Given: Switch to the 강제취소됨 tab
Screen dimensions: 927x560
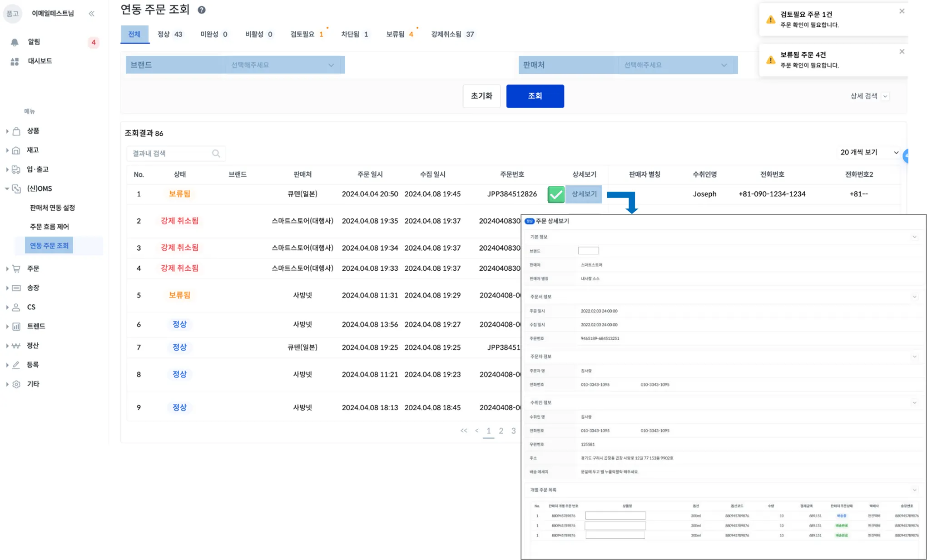Looking at the screenshot, I should point(452,35).
